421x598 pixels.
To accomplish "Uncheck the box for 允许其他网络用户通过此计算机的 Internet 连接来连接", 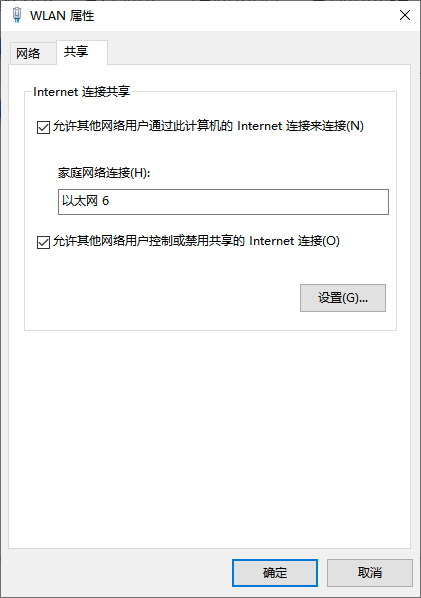I will pyautogui.click(x=43, y=127).
